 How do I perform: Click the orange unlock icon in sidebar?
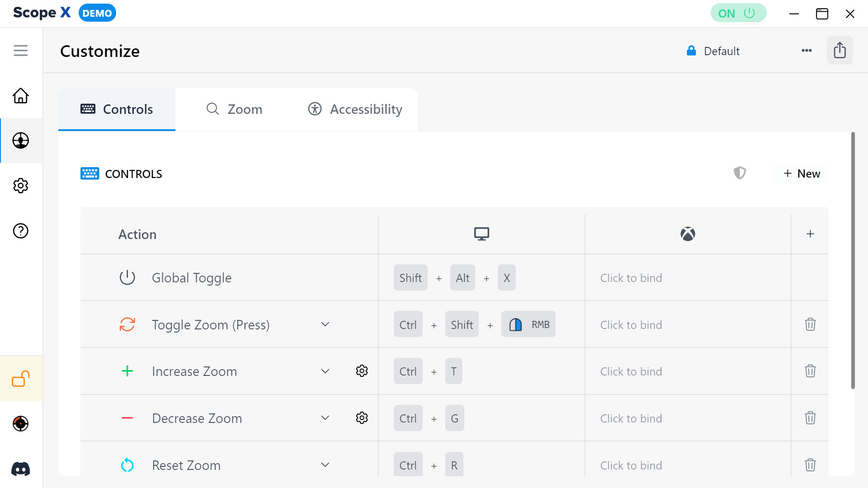click(x=21, y=379)
